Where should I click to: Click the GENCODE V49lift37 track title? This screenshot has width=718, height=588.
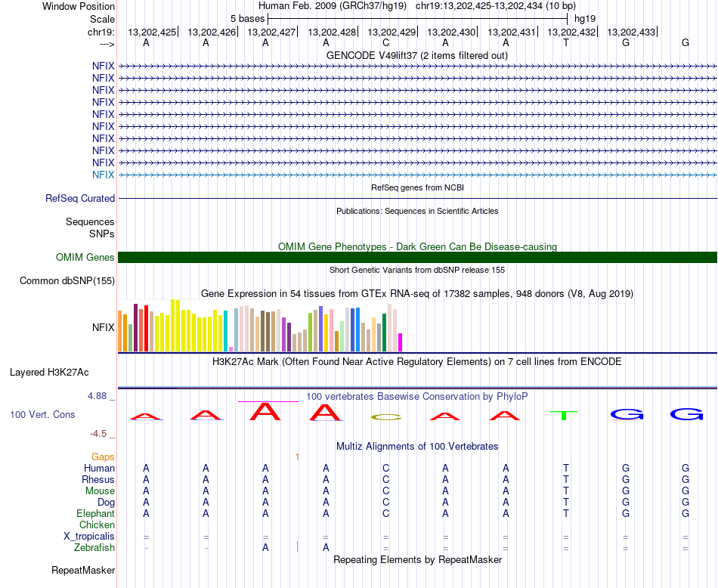tap(416, 55)
